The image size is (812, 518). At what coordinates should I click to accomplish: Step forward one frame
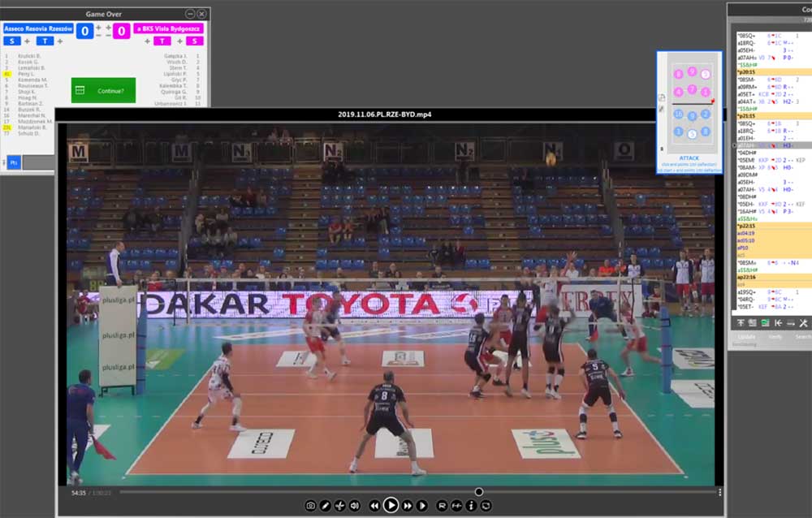(x=422, y=505)
